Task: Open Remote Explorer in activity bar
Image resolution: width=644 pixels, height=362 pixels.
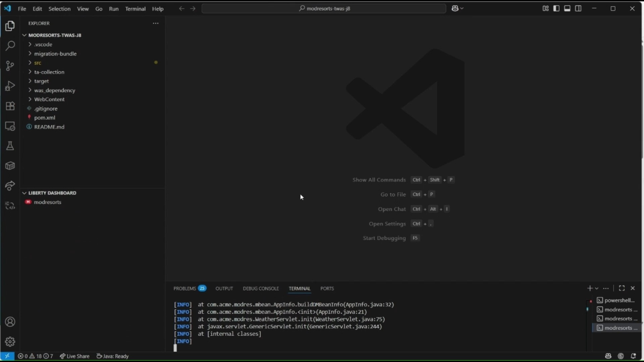Action: click(10, 126)
